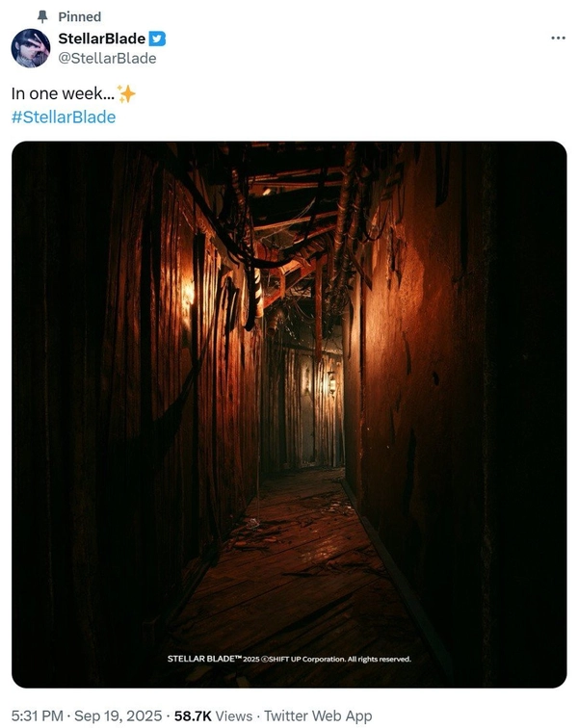
Task: Click the Sep 19, 2025 date
Action: tap(118, 715)
